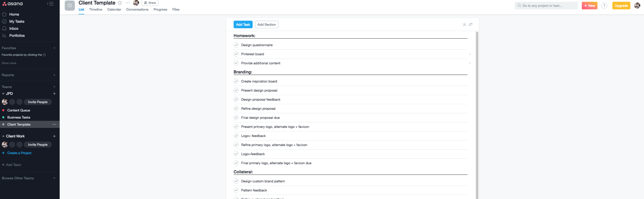Open the Inbox bell icon

point(4,29)
